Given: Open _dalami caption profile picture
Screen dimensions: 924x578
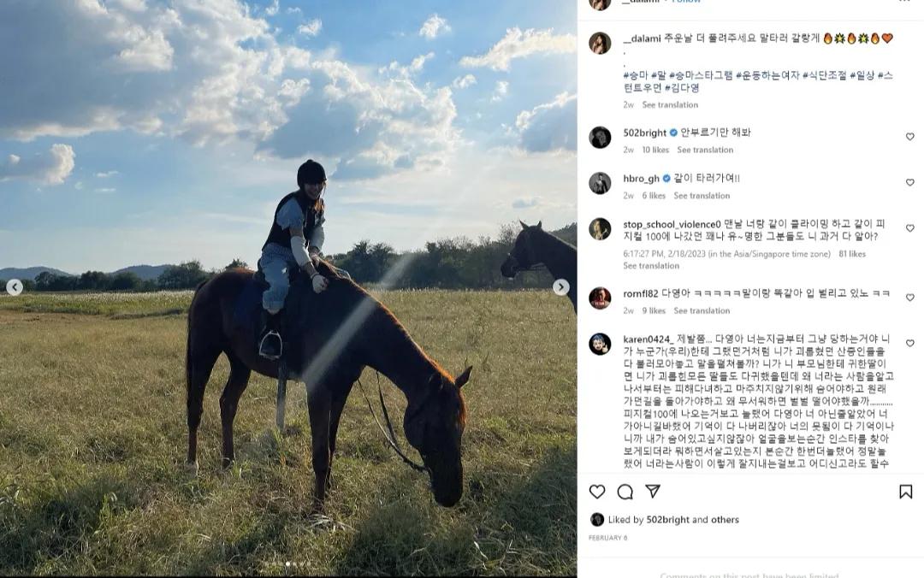Looking at the screenshot, I should pyautogui.click(x=600, y=43).
